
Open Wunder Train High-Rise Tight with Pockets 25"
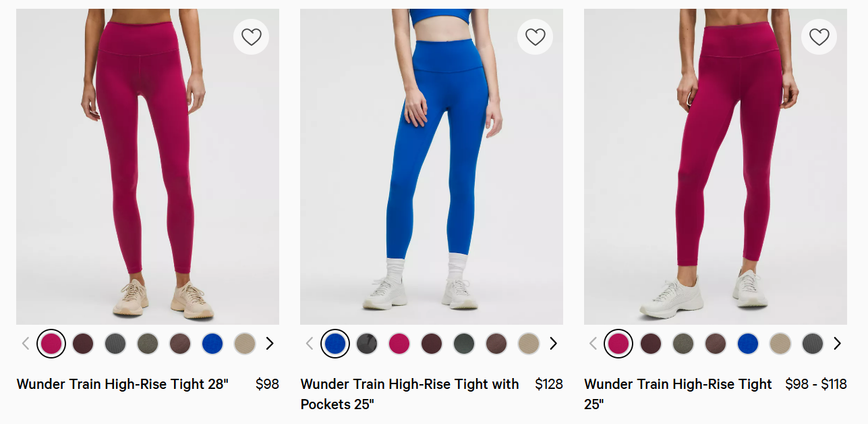pos(410,394)
